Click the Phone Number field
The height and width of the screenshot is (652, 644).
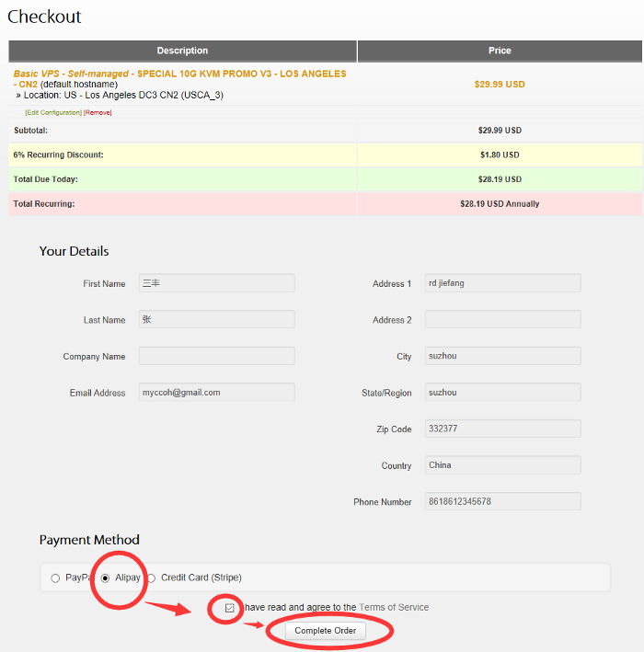pos(502,501)
